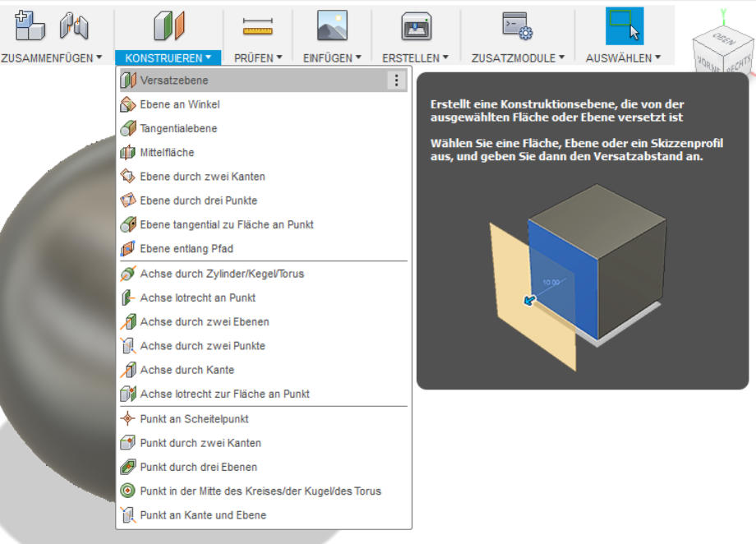The width and height of the screenshot is (756, 544).
Task: Click Punkt an Scheitelpunkt
Action: coord(263,419)
